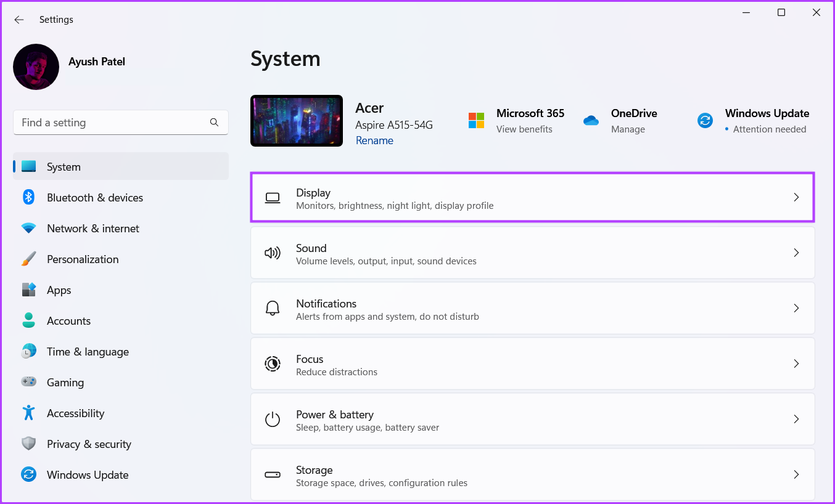This screenshot has height=504, width=835.
Task: Click the Windows Update icon in sidebar
Action: [29, 474]
